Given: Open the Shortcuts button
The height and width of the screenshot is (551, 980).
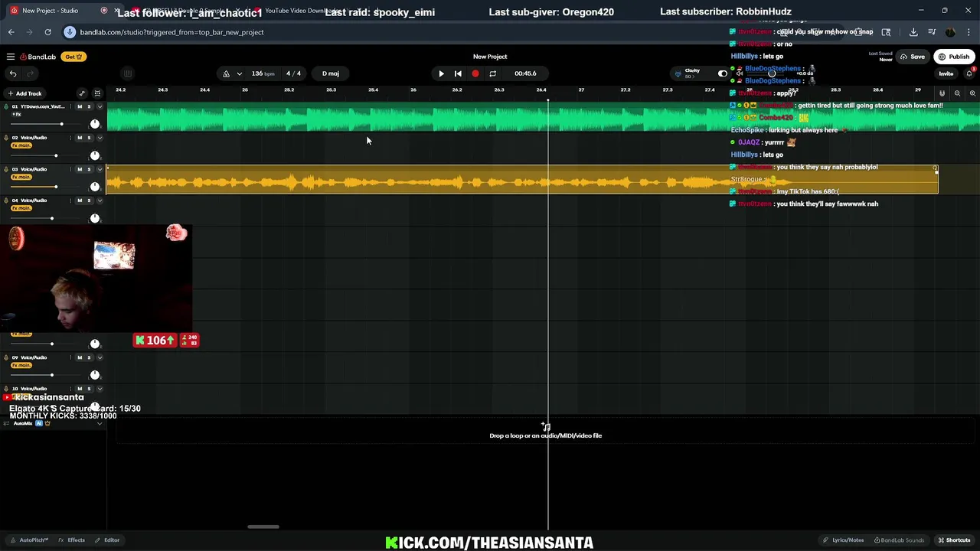Looking at the screenshot, I should pos(954,540).
